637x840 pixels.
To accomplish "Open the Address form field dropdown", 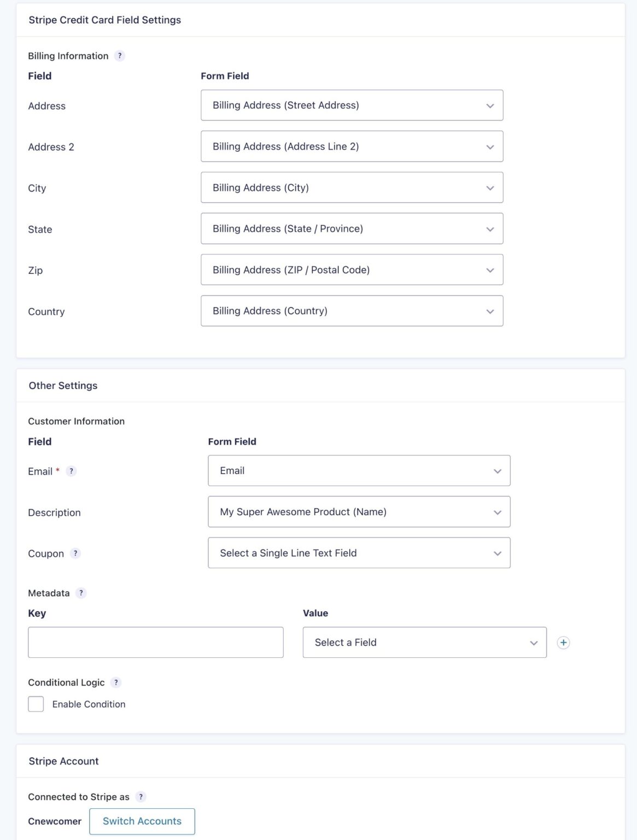I will [352, 105].
